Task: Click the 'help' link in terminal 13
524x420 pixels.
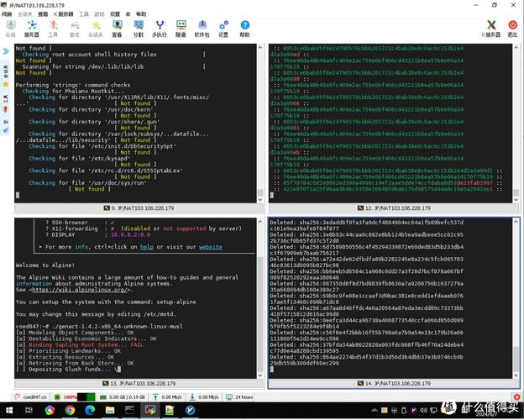Action: [146, 247]
